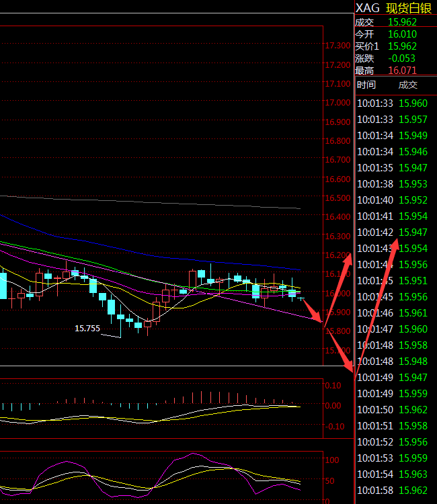Select tick price 15.947 at 10:01:42
Image resolution: width=437 pixels, height=504 pixels.
pos(413,232)
